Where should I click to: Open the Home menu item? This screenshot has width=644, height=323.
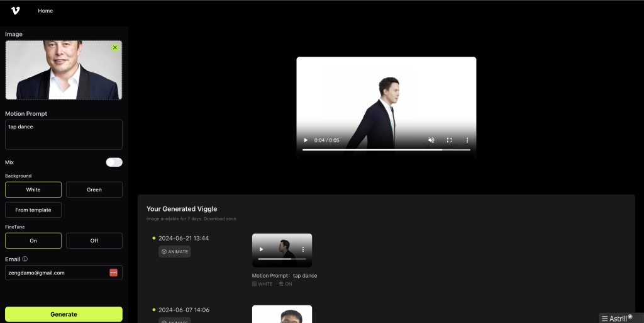[45, 11]
